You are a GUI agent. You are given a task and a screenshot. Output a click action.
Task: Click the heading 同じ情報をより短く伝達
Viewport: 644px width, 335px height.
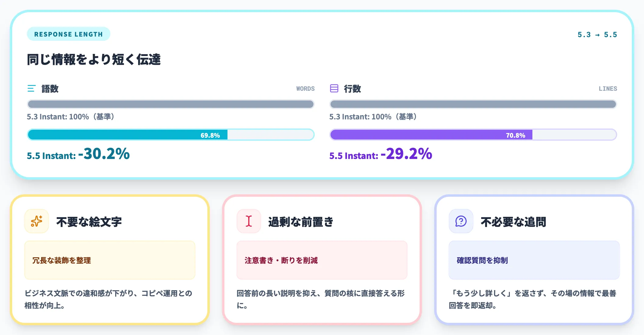(x=94, y=59)
